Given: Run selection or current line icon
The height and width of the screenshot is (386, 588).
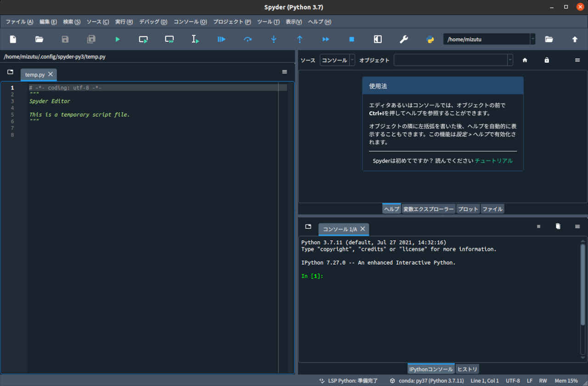Looking at the screenshot, I should click(x=195, y=40).
